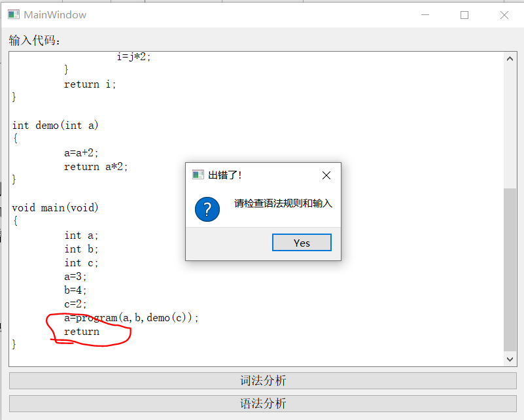The image size is (524, 420).
Task: Click the scrollbar down arrow
Action: click(x=510, y=359)
